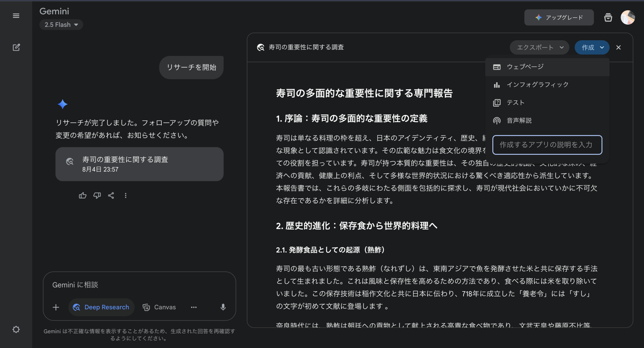Screen dimensions: 644x348
Task: Open the three-dot more options for the response
Action: click(x=126, y=196)
